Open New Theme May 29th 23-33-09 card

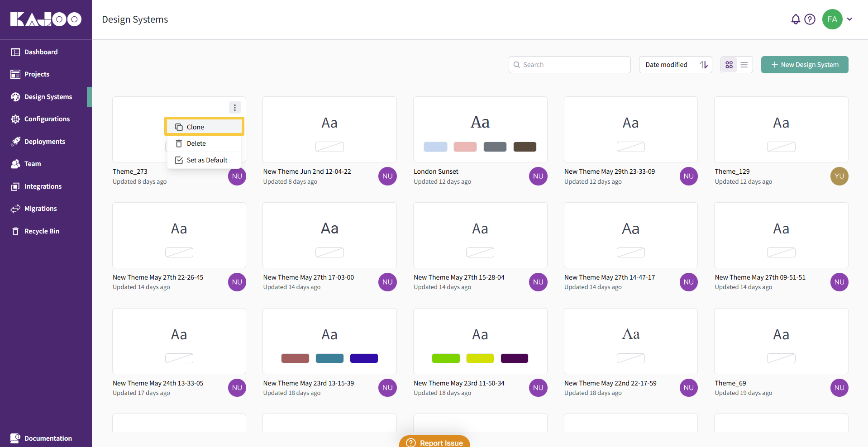(x=631, y=129)
